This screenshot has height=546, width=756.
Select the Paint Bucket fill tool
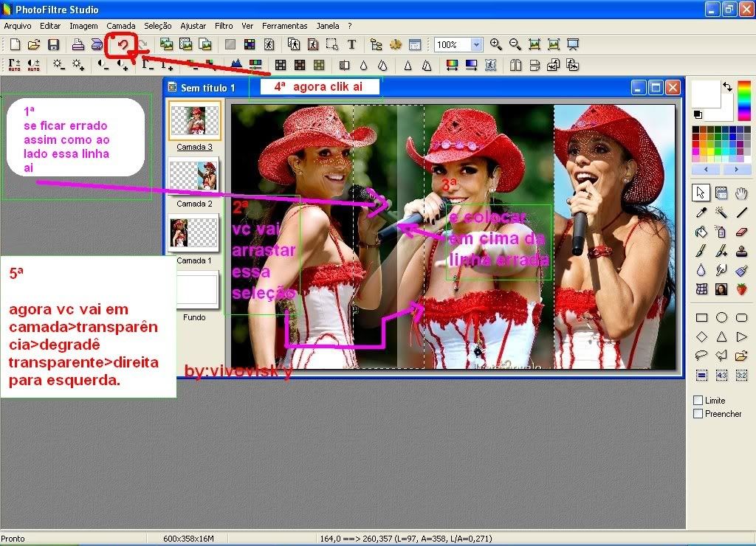click(x=701, y=232)
